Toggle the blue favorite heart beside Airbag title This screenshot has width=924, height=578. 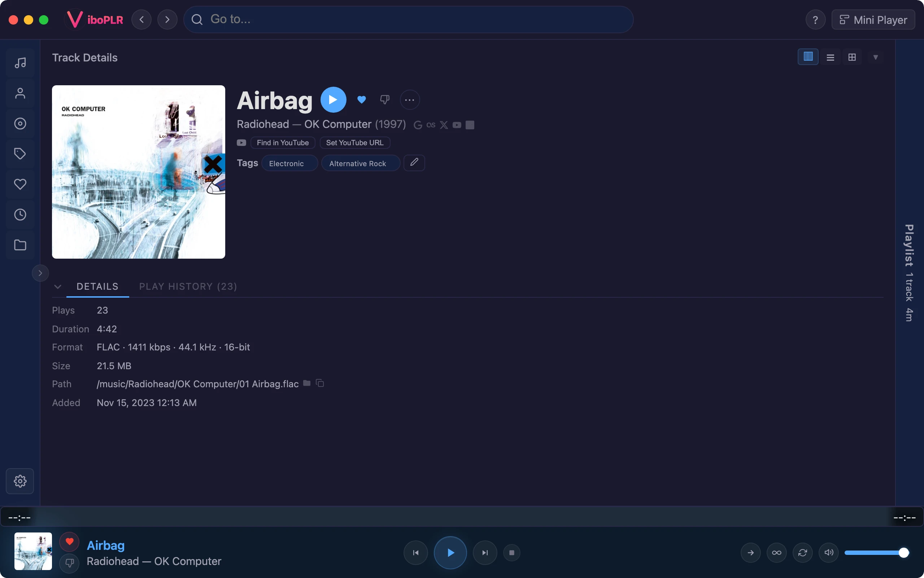362,100
